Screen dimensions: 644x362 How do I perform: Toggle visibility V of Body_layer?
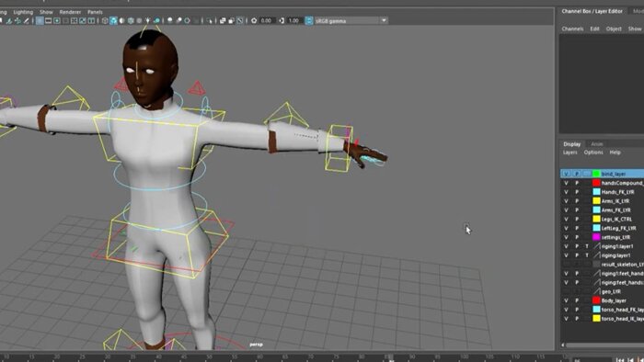pos(566,300)
